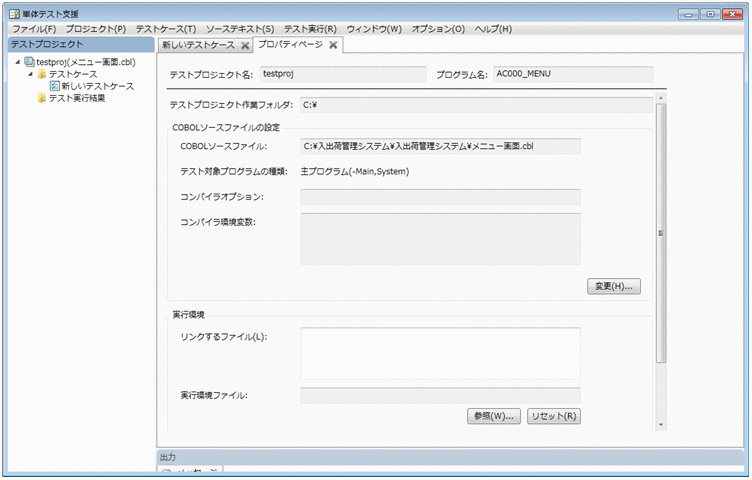
Task: Close the プロパティページ tab
Action: 333,45
